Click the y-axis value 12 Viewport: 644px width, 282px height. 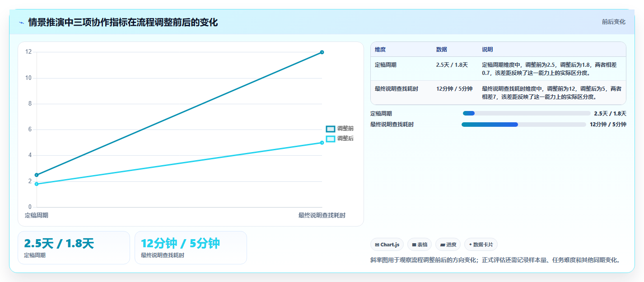[x=28, y=52]
